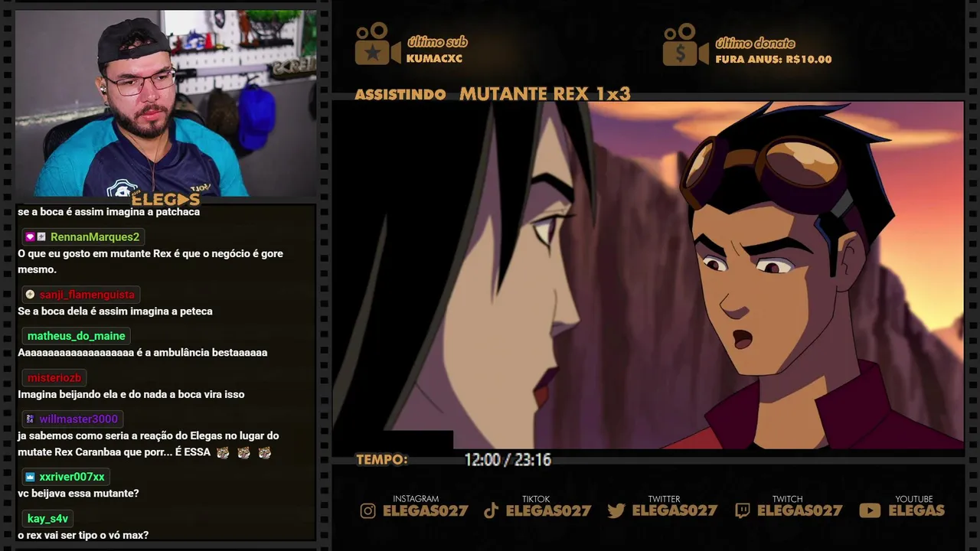Click willmaster3000's chat badge icon
The width and height of the screenshot is (980, 551).
point(30,419)
